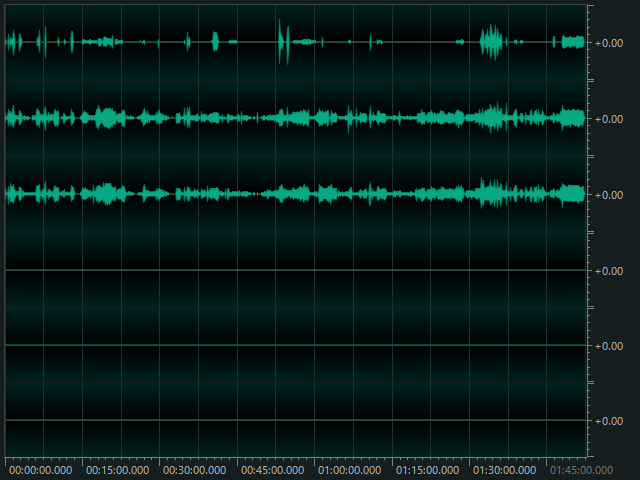This screenshot has height=480, width=640.
Task: Click the fifth channel's +0.00 gain value
Action: [x=609, y=346]
